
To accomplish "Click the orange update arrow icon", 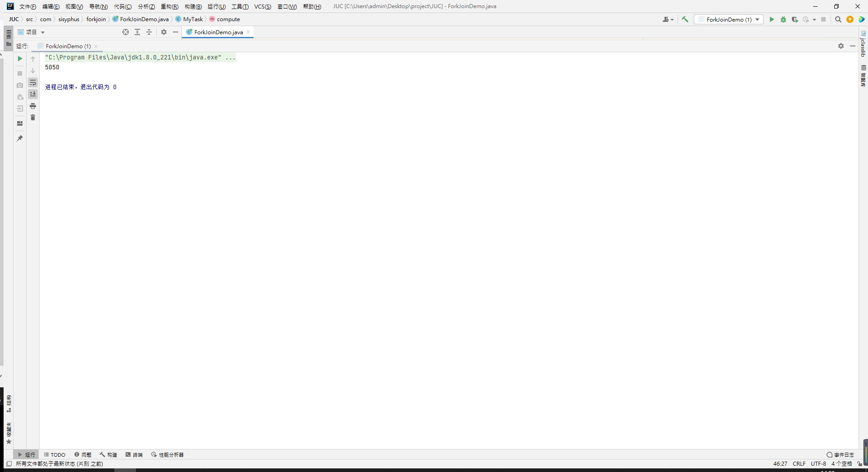I will (850, 19).
